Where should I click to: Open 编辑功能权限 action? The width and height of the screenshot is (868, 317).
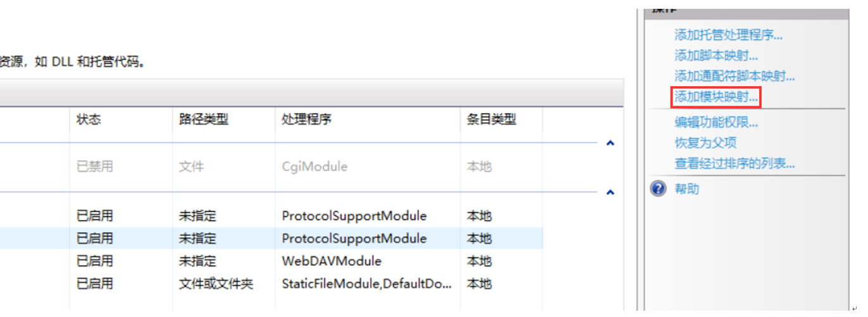coord(716,122)
